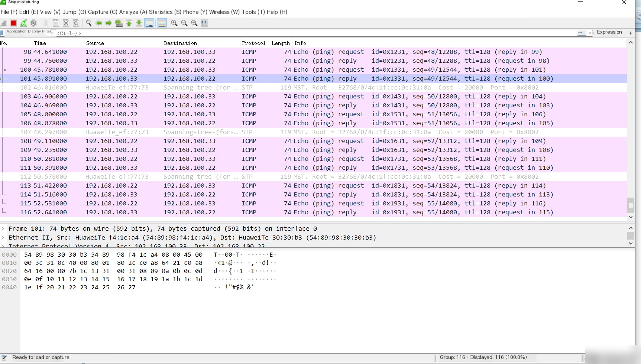
Task: Zoom out the main window text
Action: point(184,23)
